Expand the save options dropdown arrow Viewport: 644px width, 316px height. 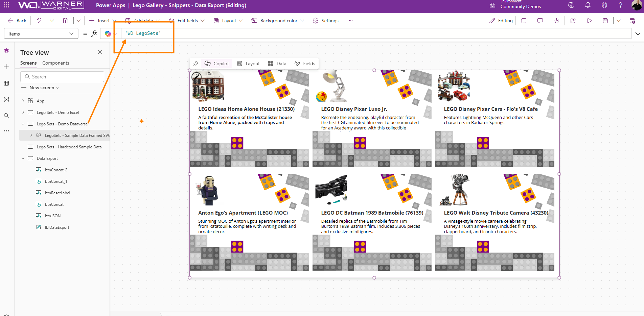coord(619,21)
